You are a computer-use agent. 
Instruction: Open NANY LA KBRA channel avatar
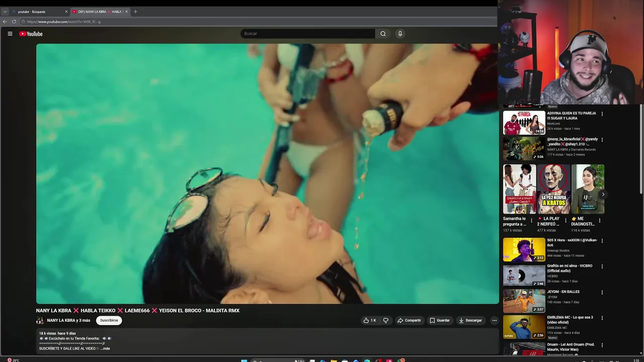(40, 320)
